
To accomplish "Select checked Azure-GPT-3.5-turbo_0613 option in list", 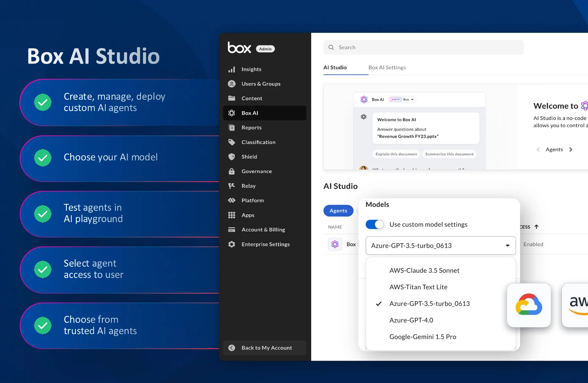I will pyautogui.click(x=441, y=304).
